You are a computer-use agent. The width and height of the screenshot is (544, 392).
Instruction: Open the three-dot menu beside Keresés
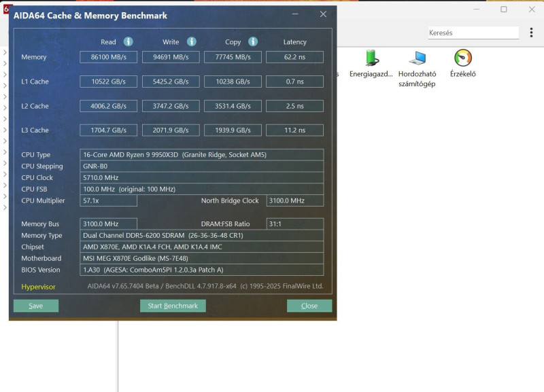pos(531,33)
